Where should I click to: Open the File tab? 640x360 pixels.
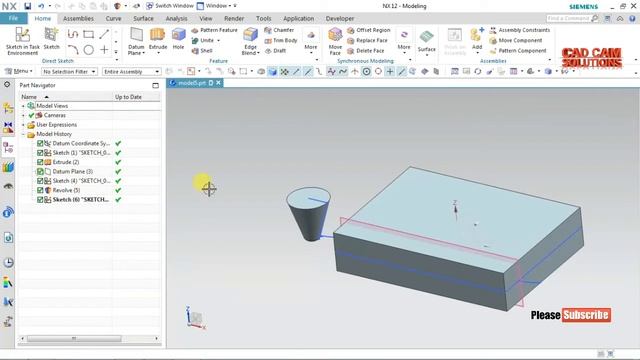(x=13, y=18)
